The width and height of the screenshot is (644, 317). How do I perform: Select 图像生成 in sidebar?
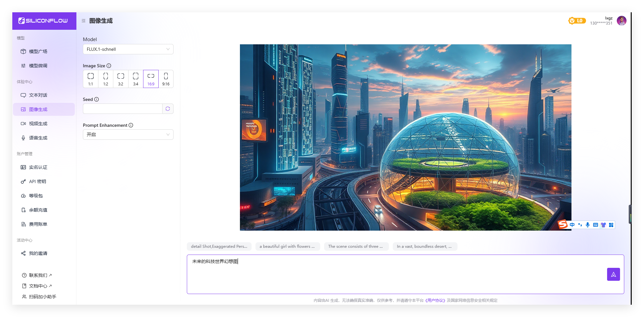click(44, 109)
